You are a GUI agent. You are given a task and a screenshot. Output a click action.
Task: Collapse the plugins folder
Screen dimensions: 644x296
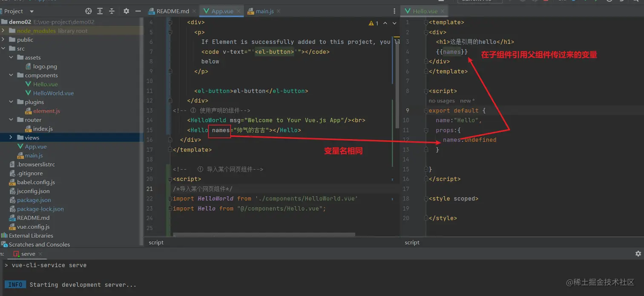pos(11,102)
